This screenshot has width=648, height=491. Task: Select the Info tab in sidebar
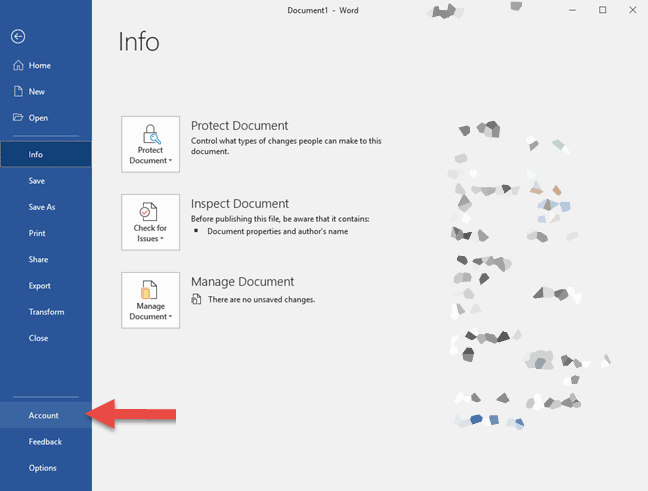46,154
